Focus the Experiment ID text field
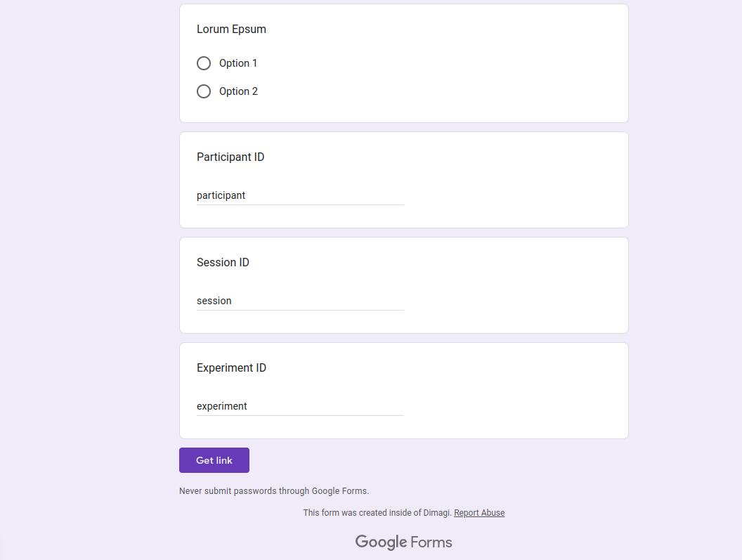The width and height of the screenshot is (742, 560). pos(300,407)
